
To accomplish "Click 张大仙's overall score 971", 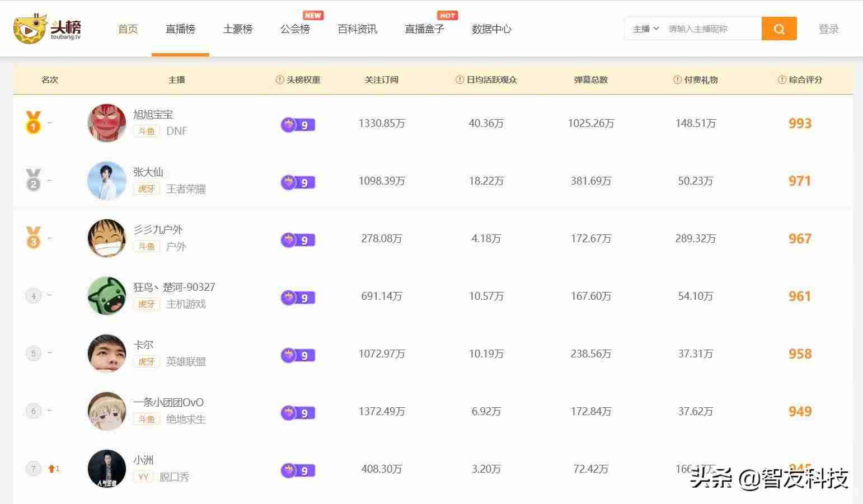I will click(800, 181).
